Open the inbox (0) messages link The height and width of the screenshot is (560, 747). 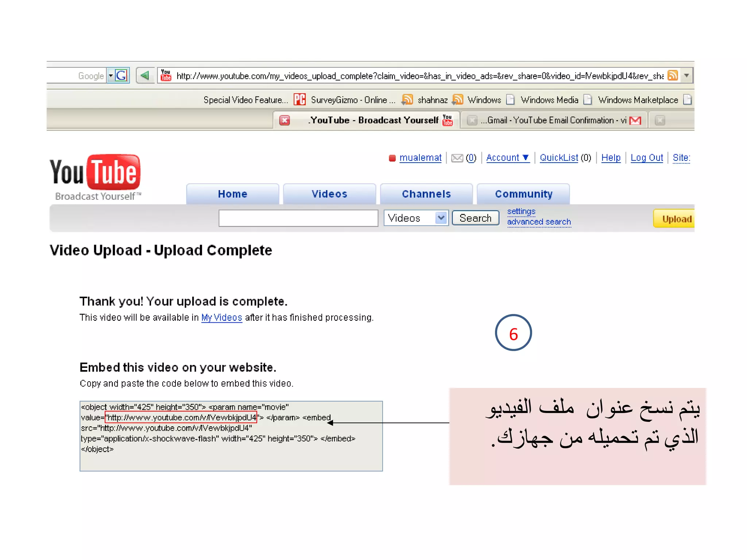(x=471, y=157)
